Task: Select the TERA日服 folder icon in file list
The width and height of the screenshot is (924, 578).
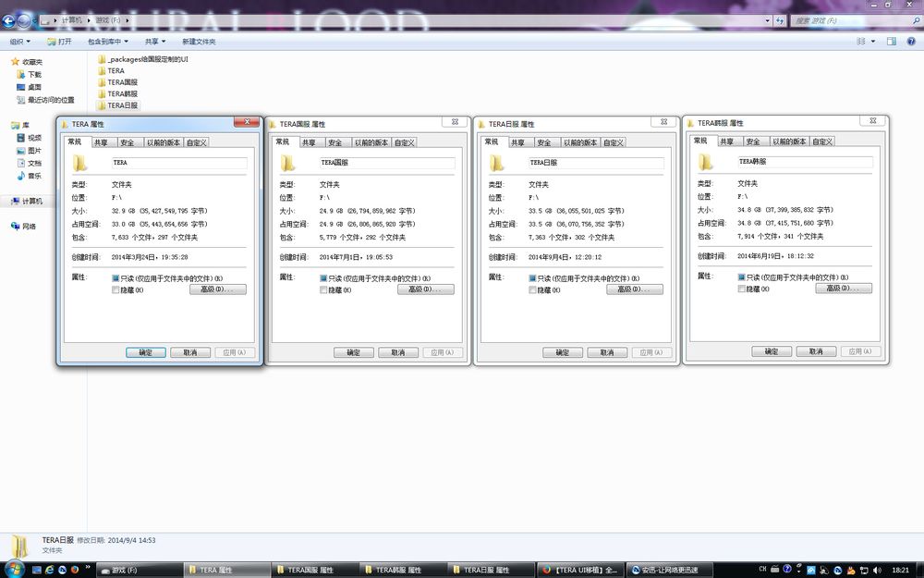Action: (x=102, y=105)
